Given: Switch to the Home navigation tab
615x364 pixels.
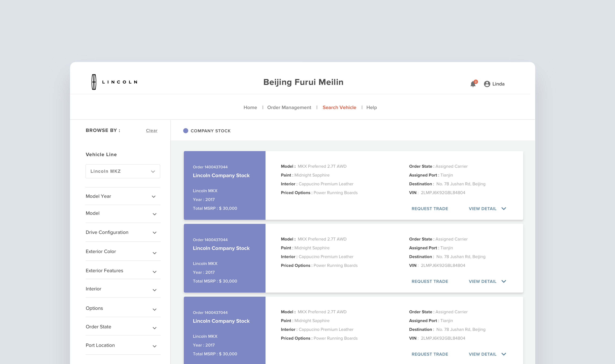Looking at the screenshot, I should click(250, 107).
